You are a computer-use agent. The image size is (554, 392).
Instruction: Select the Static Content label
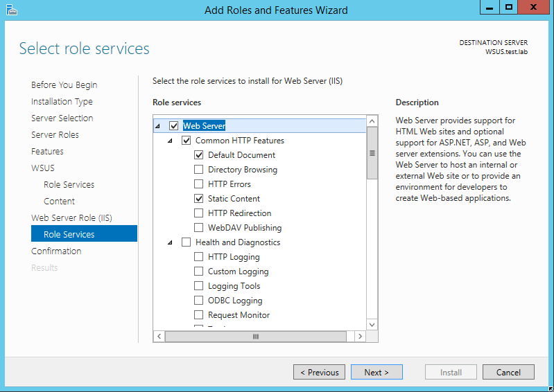coord(234,199)
